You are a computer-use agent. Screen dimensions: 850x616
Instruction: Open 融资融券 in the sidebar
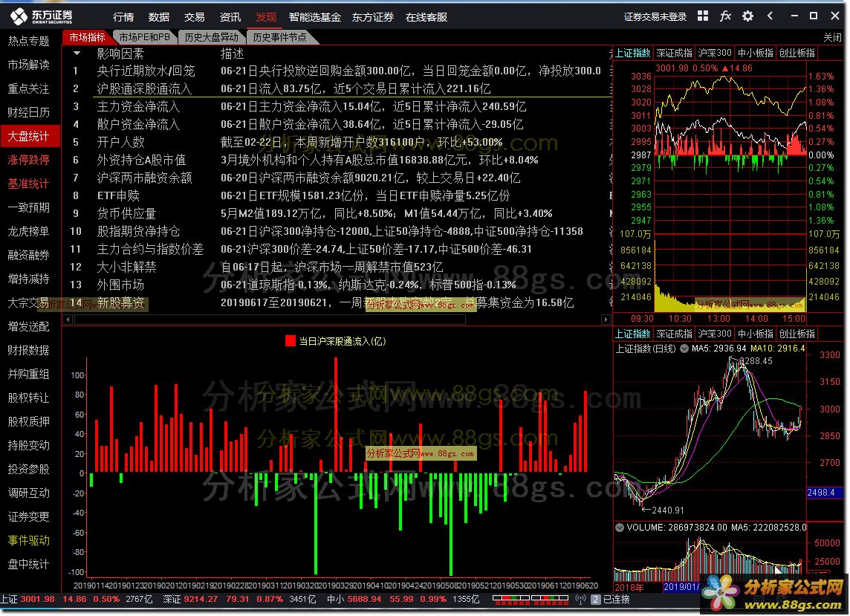[29, 256]
